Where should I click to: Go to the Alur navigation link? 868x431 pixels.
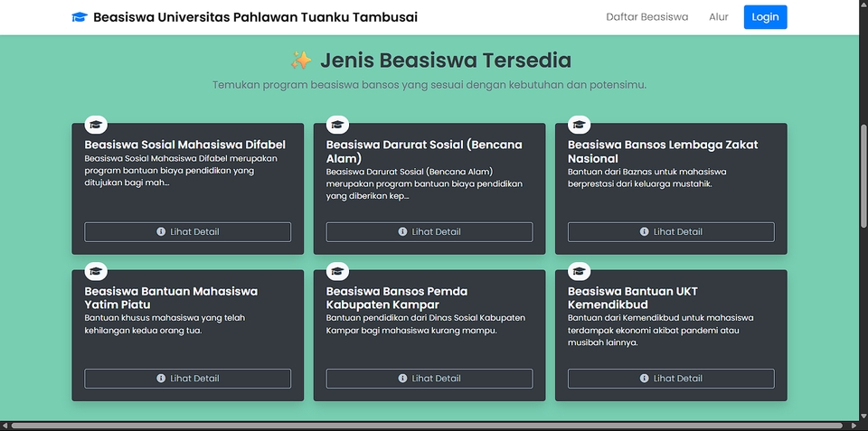718,17
